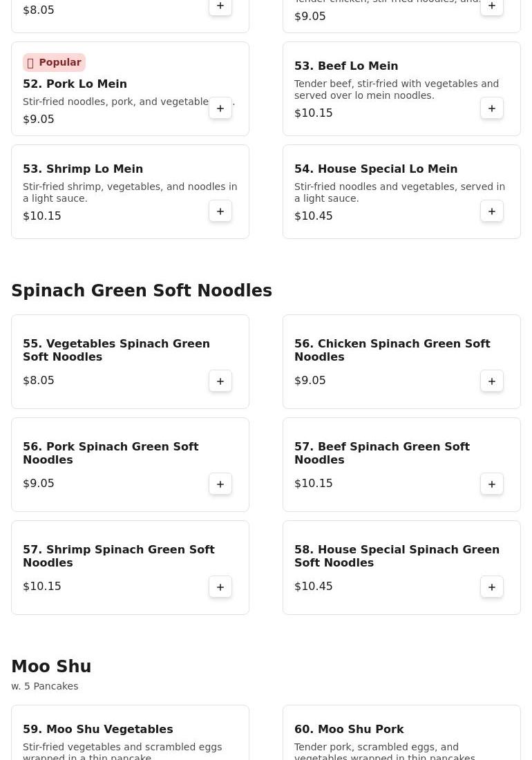Image resolution: width=532 pixels, height=760 pixels.
Task: Open the Pork Lo Mein item title
Action: coord(75,84)
